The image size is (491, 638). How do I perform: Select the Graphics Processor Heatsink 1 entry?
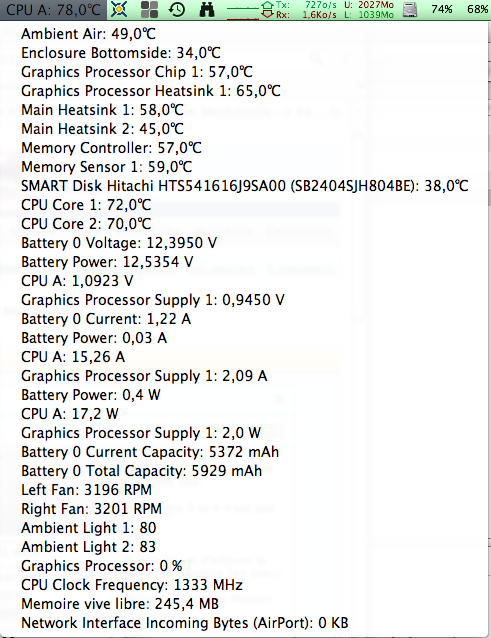click(x=151, y=91)
